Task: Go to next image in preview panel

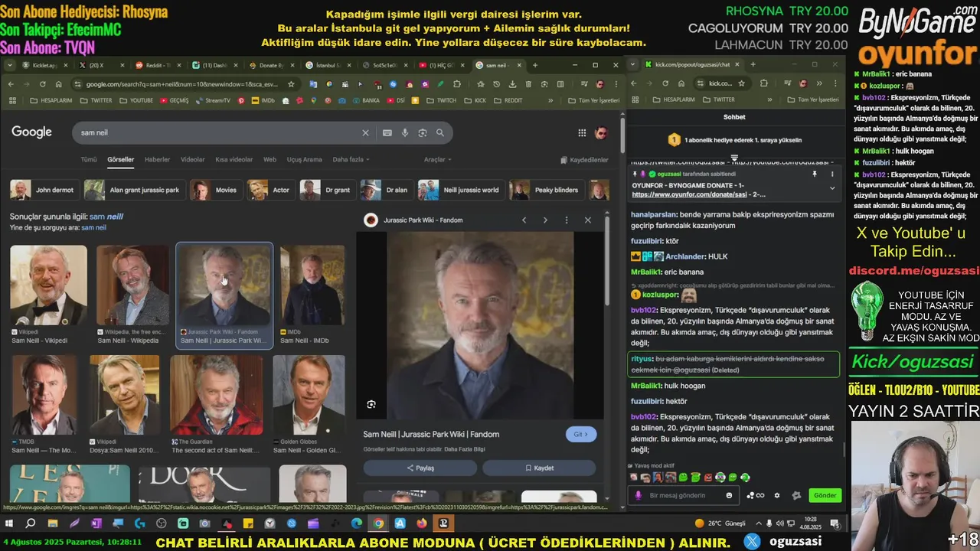Action: 545,220
